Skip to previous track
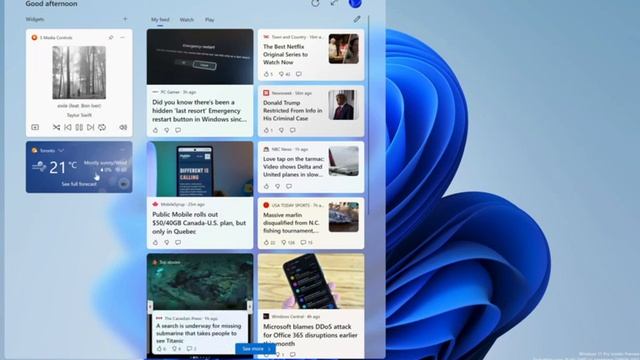This screenshot has width=640, height=360. tap(68, 127)
